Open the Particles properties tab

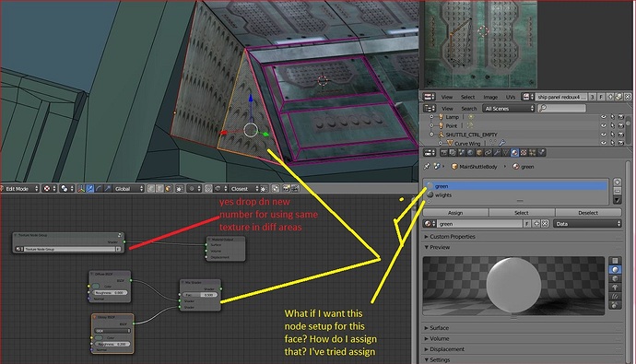(x=532, y=153)
